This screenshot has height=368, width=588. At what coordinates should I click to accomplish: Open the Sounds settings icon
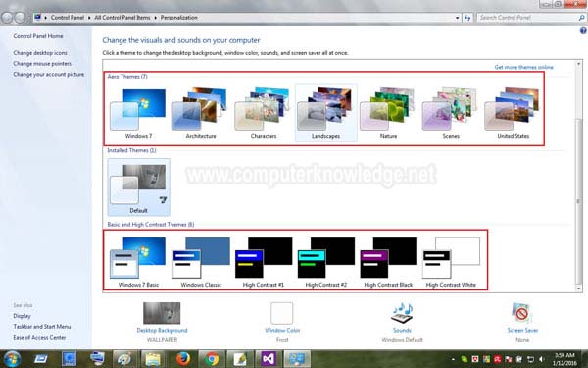point(402,313)
